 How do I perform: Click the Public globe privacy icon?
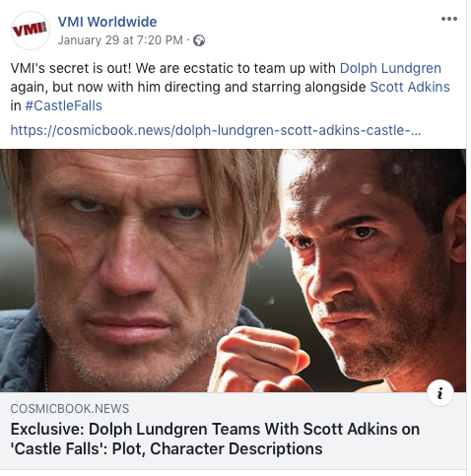click(x=199, y=40)
